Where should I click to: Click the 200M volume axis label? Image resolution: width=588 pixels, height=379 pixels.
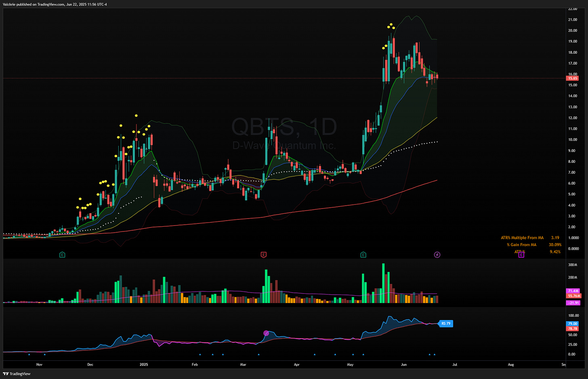point(573,278)
